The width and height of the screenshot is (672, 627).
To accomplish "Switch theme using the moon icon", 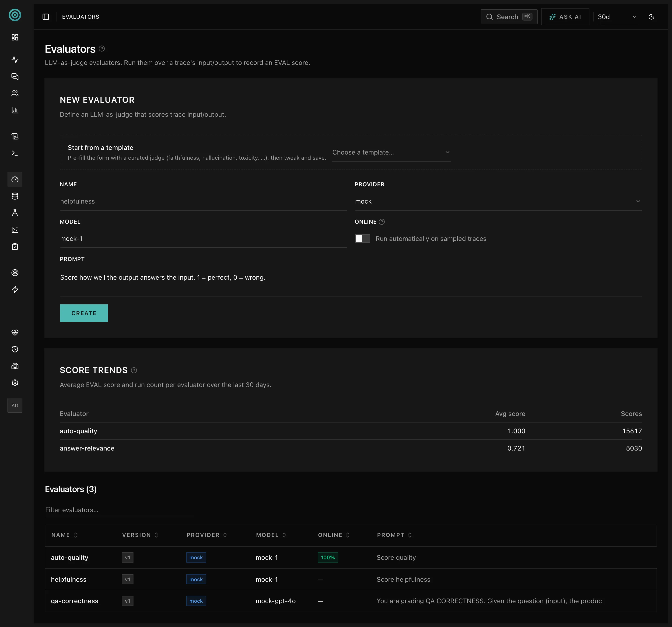I will click(651, 17).
